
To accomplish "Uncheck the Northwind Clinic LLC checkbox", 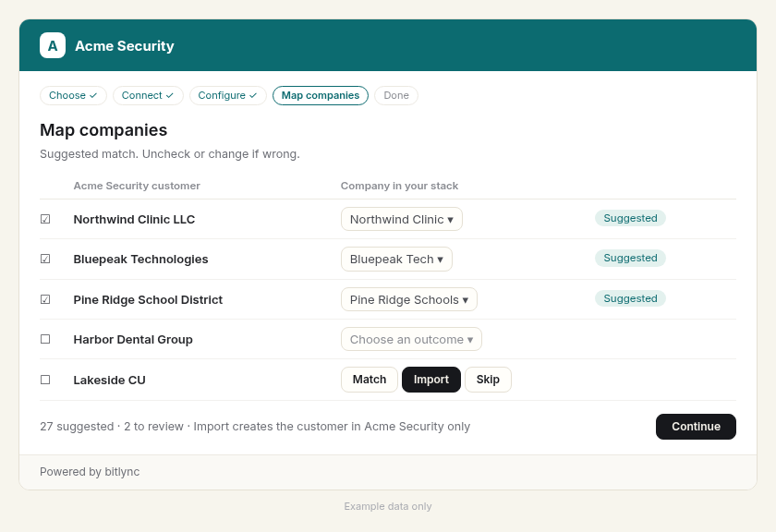I will [x=45, y=219].
